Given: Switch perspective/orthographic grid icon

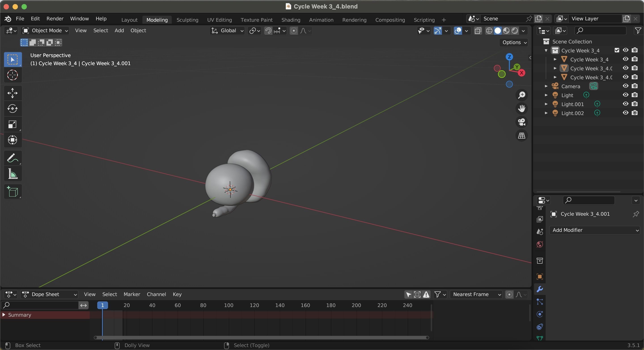Looking at the screenshot, I should (x=521, y=136).
